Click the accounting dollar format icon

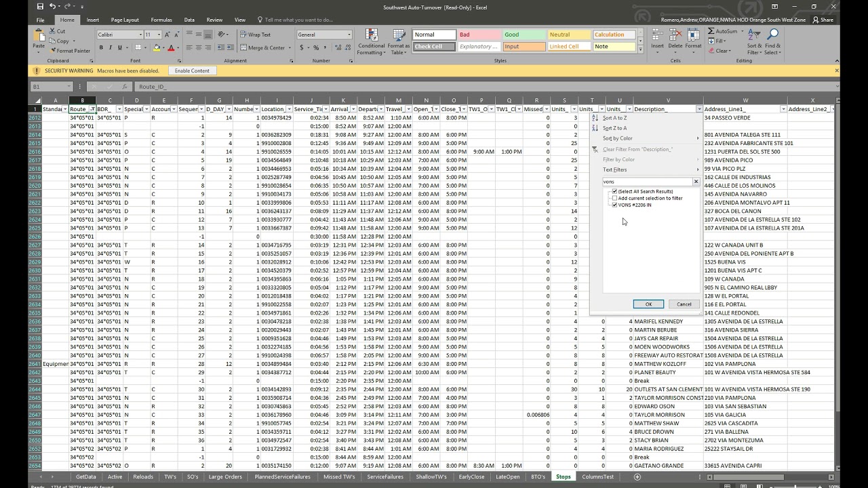(x=302, y=47)
